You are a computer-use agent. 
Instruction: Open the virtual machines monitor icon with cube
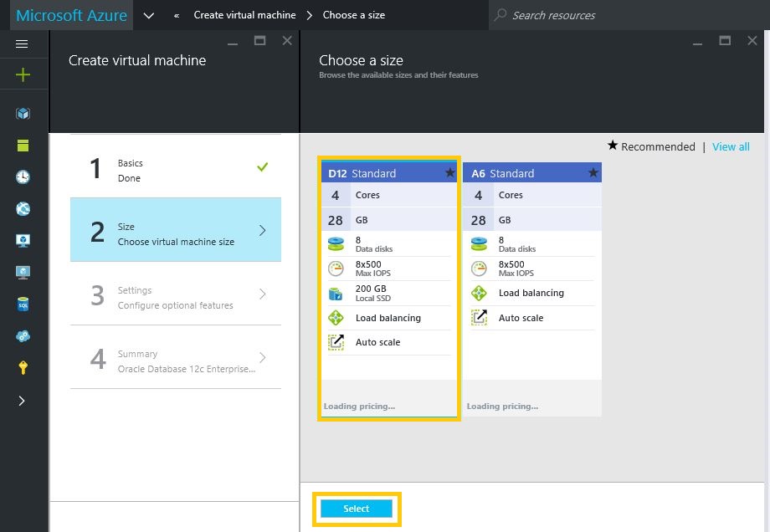23,240
